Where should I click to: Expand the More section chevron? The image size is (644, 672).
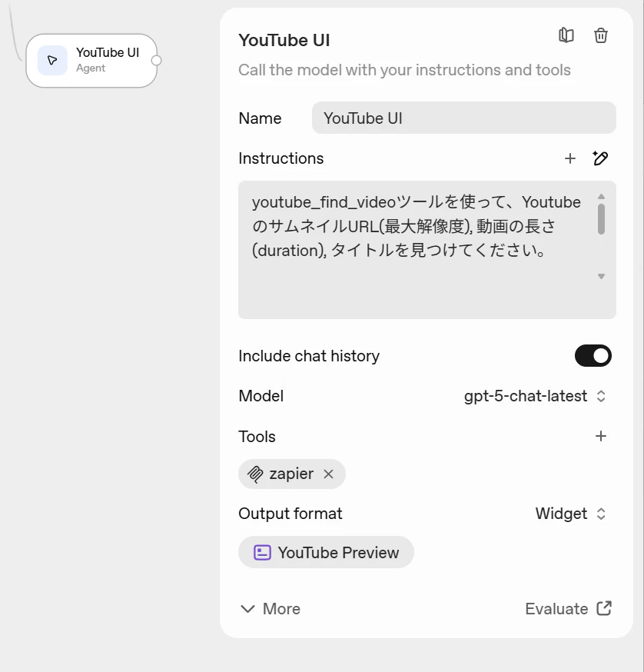(x=247, y=609)
